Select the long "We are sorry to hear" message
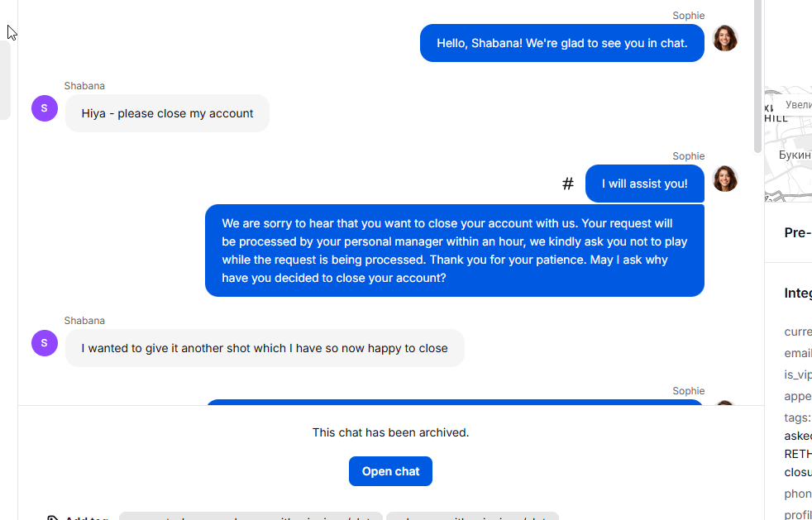This screenshot has width=812, height=520. click(455, 250)
